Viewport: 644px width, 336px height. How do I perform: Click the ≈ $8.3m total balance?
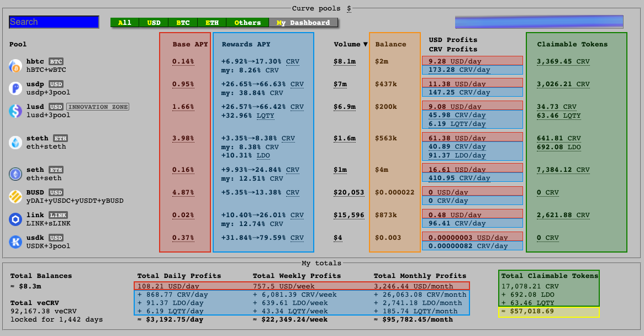click(25, 286)
